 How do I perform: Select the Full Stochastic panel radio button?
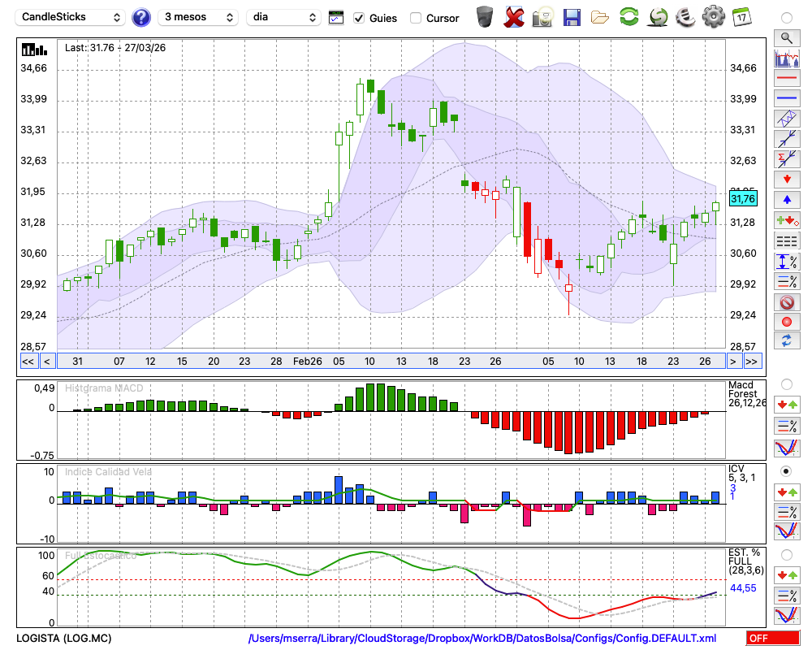coord(786,555)
